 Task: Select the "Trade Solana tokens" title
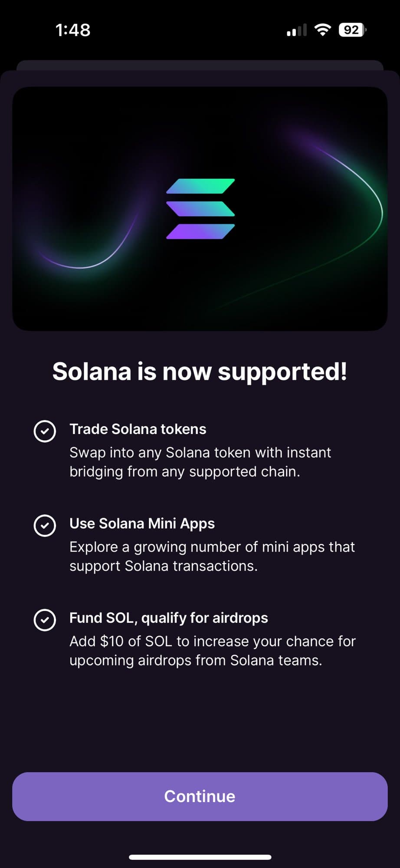coord(138,429)
